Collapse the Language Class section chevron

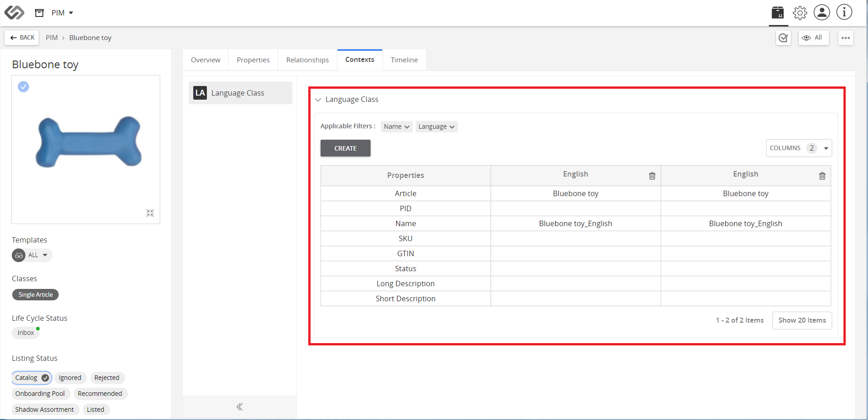tap(318, 100)
